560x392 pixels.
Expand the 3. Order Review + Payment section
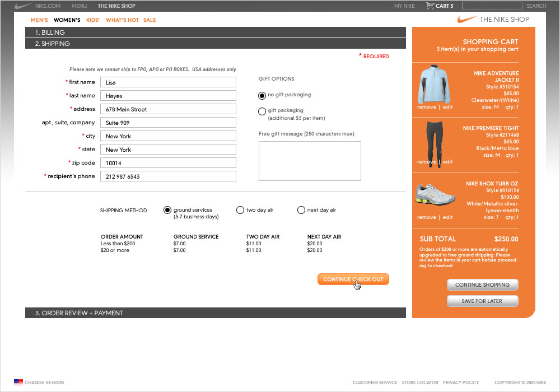[215, 313]
